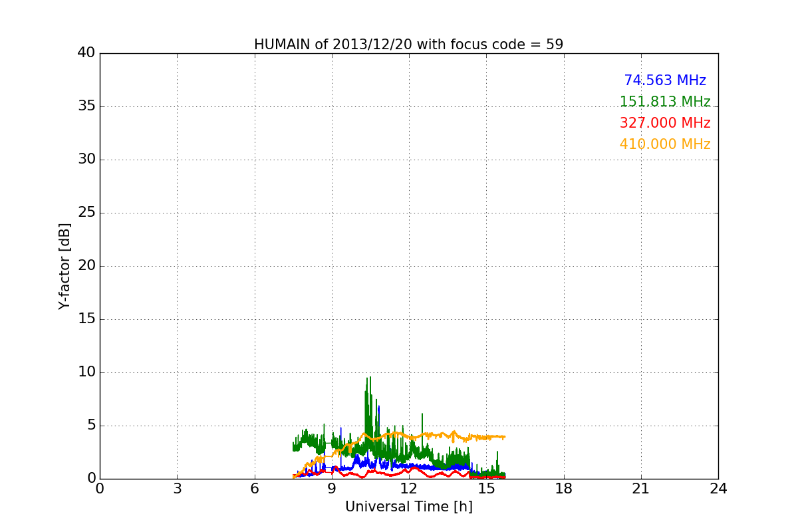The width and height of the screenshot is (798, 532).
Task: Select the 327.000 MHz legend label
Action: point(665,123)
